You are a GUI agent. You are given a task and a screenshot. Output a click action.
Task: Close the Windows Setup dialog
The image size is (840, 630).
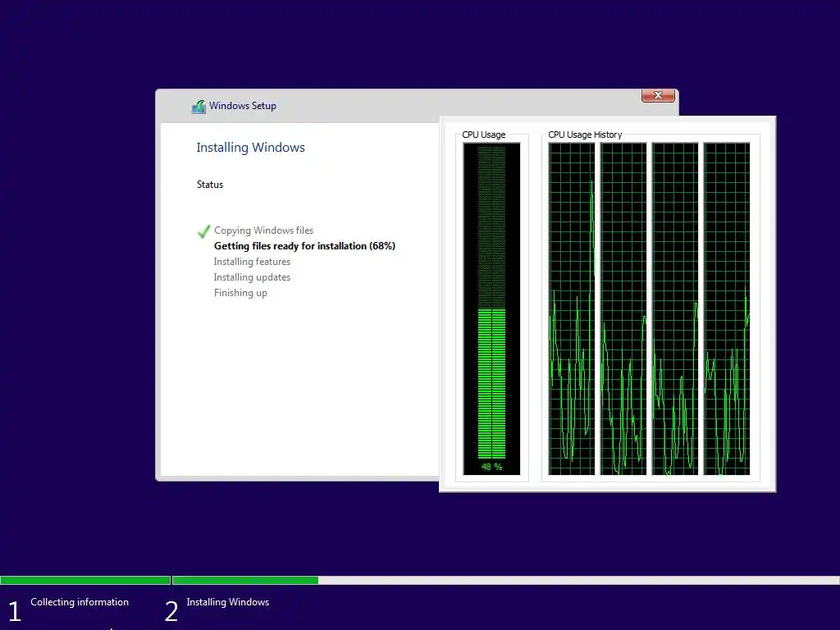tap(658, 95)
